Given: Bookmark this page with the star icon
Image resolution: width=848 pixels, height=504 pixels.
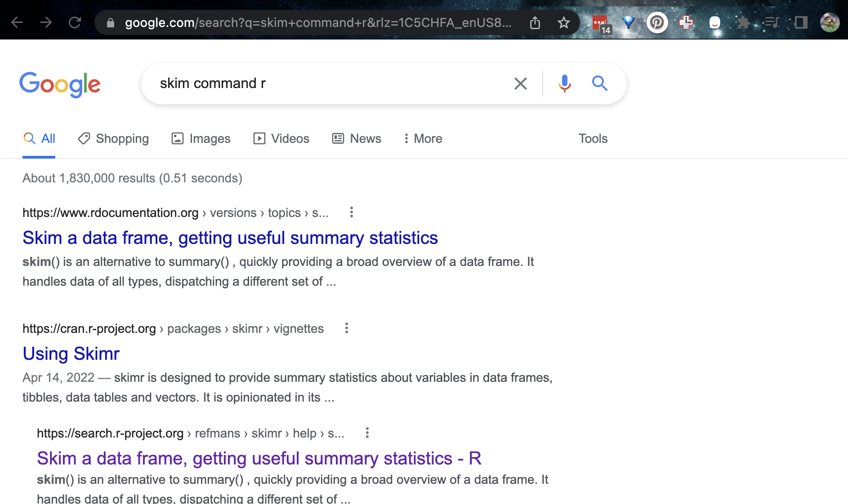Looking at the screenshot, I should point(563,22).
